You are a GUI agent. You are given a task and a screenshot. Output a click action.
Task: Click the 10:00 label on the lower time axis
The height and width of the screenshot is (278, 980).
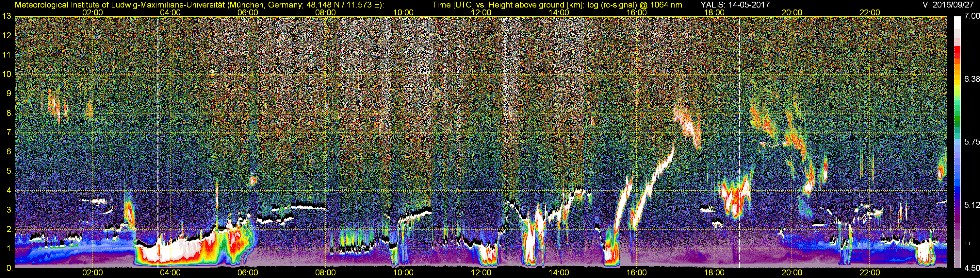[403, 273]
